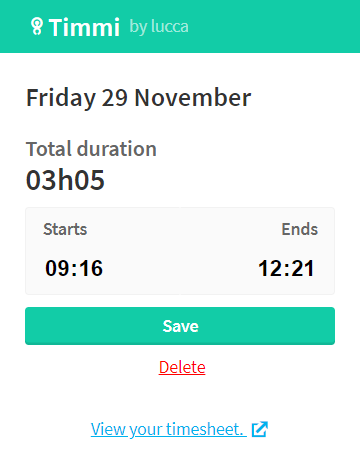
Task: Open the View your timesheet link
Action: tap(169, 429)
